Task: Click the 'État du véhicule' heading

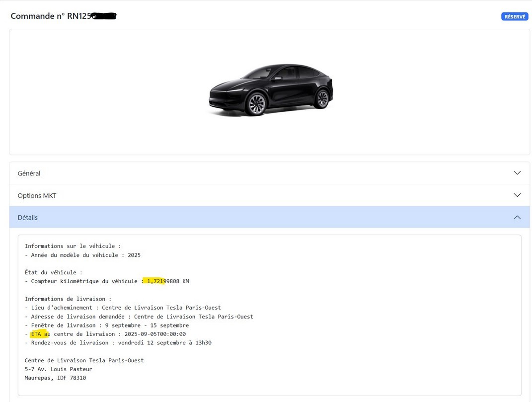Action: (x=53, y=272)
